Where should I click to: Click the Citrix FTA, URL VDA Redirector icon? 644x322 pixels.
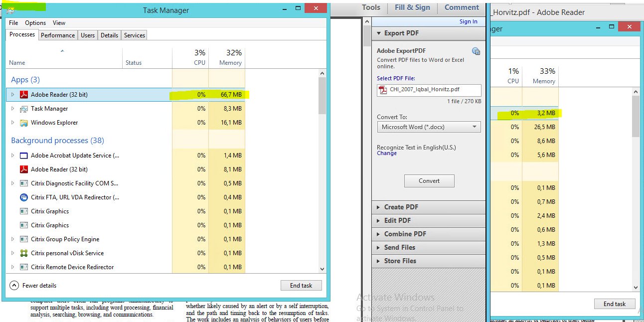click(23, 197)
